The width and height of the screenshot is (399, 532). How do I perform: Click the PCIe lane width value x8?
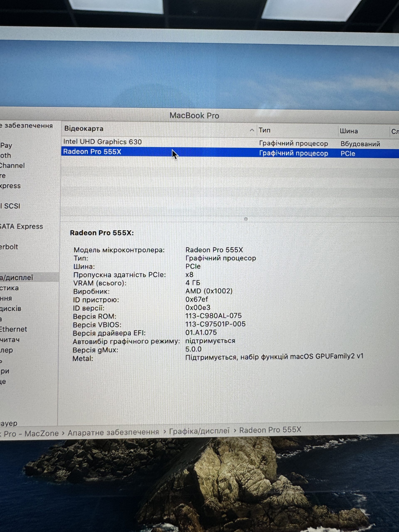189,275
